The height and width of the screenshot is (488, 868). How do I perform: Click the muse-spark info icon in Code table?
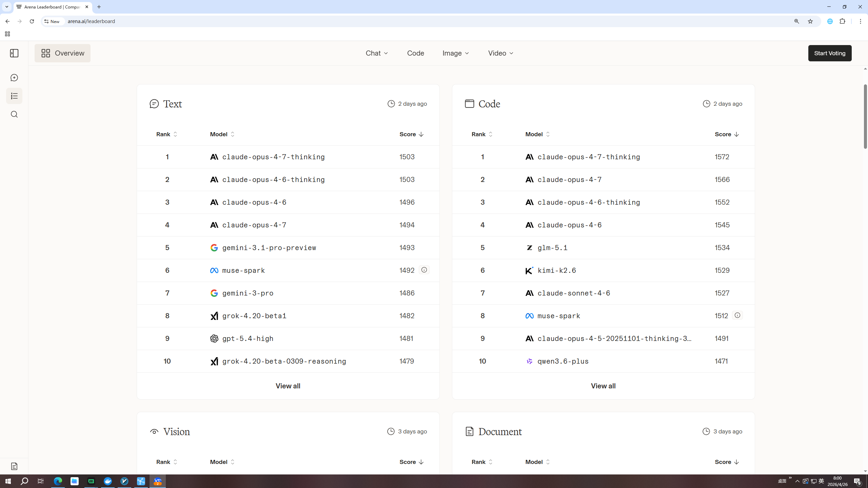(x=737, y=315)
